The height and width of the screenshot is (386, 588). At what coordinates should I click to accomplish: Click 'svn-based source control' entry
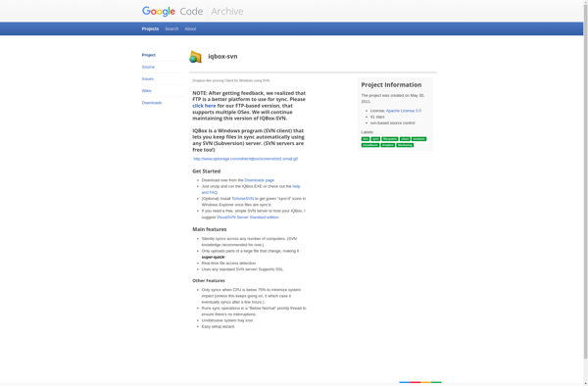(x=393, y=122)
